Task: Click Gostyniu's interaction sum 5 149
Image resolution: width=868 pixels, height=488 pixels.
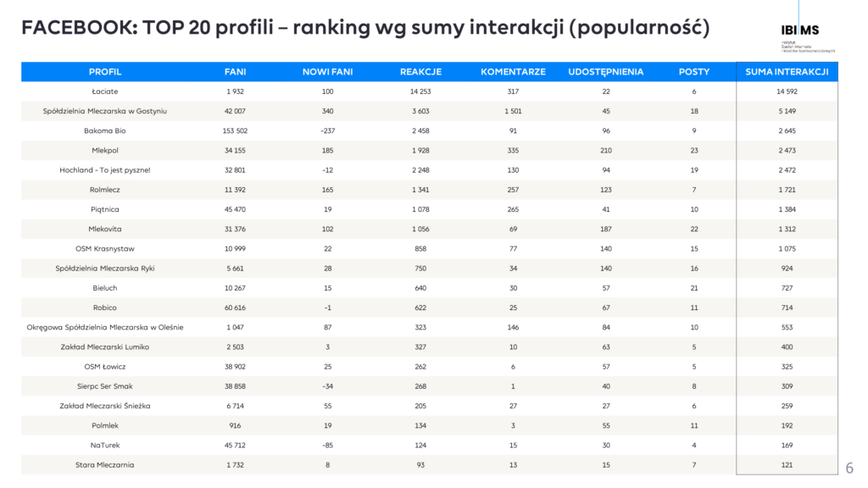Action: [x=787, y=111]
